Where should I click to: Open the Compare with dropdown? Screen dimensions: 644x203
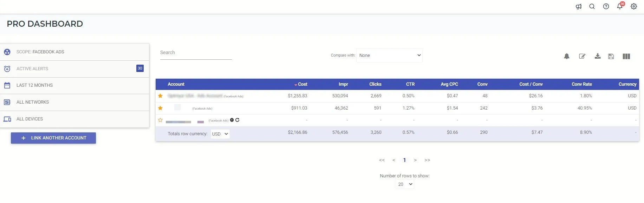click(389, 55)
